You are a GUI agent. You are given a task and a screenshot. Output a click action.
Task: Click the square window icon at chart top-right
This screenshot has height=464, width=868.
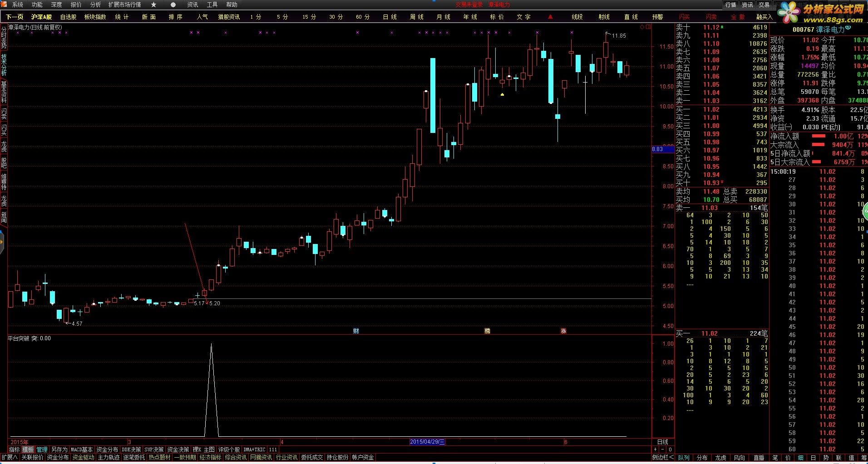[x=648, y=27]
